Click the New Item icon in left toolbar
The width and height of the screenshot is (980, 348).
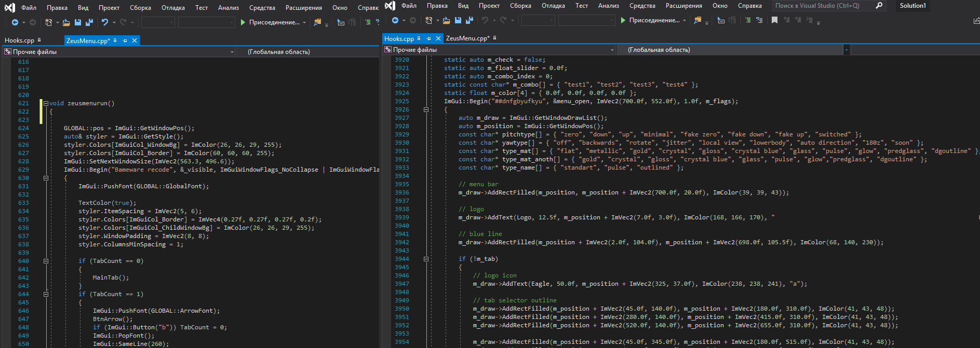[49, 22]
